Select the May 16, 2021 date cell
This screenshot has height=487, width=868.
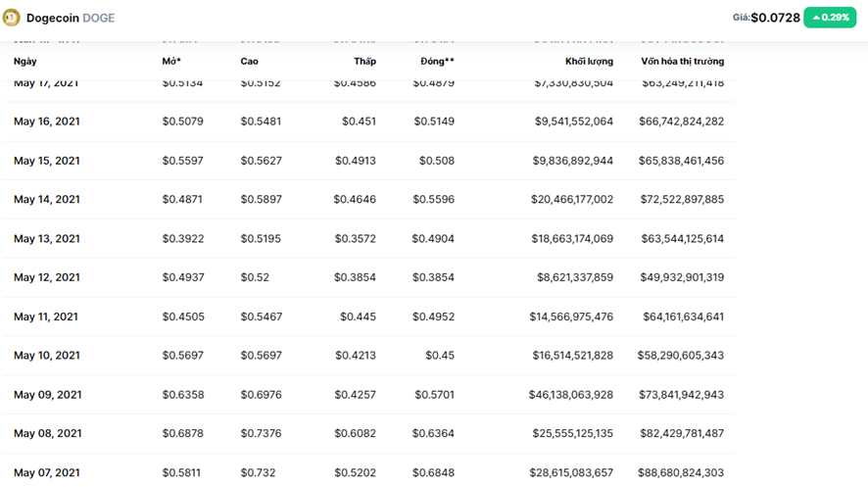point(47,122)
